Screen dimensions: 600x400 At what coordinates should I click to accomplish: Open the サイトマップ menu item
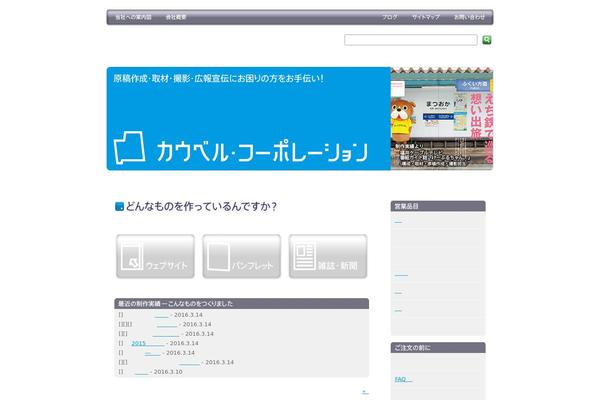pyautogui.click(x=426, y=17)
